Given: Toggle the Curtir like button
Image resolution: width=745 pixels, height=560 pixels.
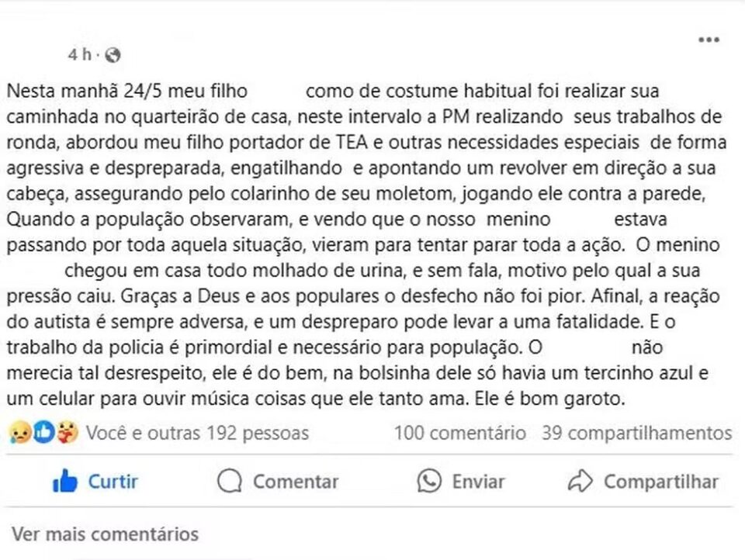Looking at the screenshot, I should point(95,482).
